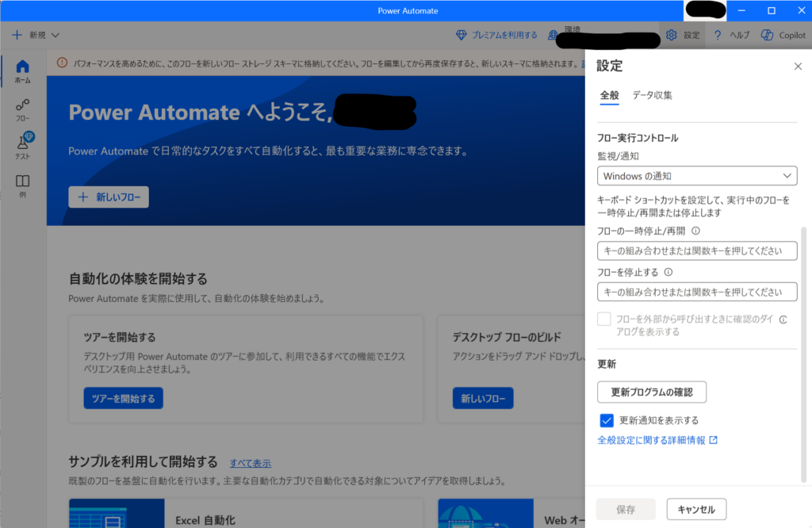Viewport: 812px width, 528px height.
Task: Select the 全般 settings tab
Action: [x=609, y=95]
